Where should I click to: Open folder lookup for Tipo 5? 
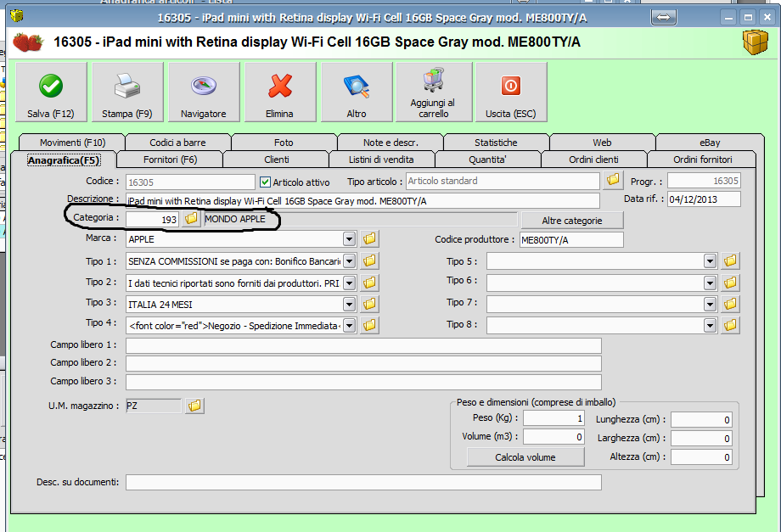(730, 260)
